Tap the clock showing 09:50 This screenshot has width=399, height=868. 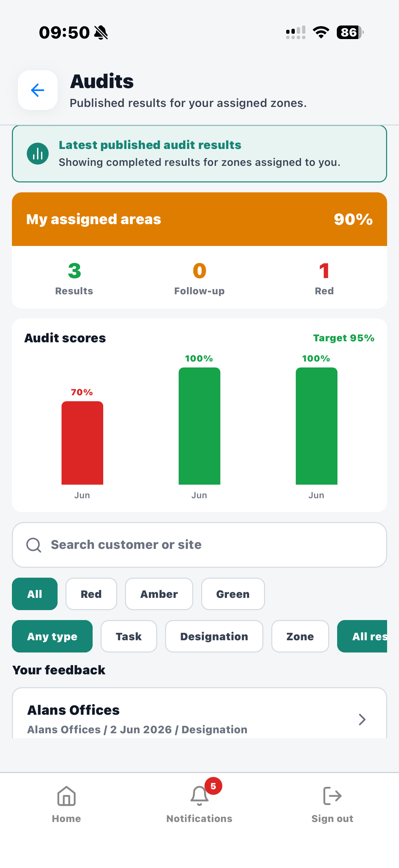click(x=64, y=33)
